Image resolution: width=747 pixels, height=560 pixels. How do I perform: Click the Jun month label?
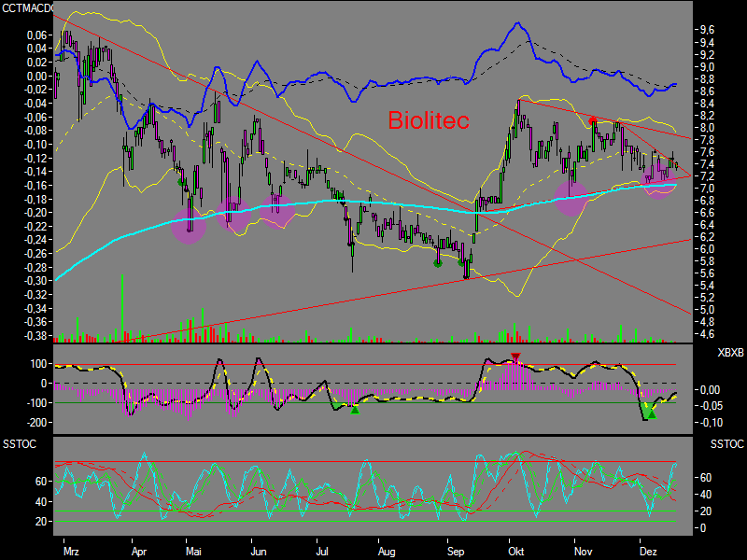coord(259,552)
